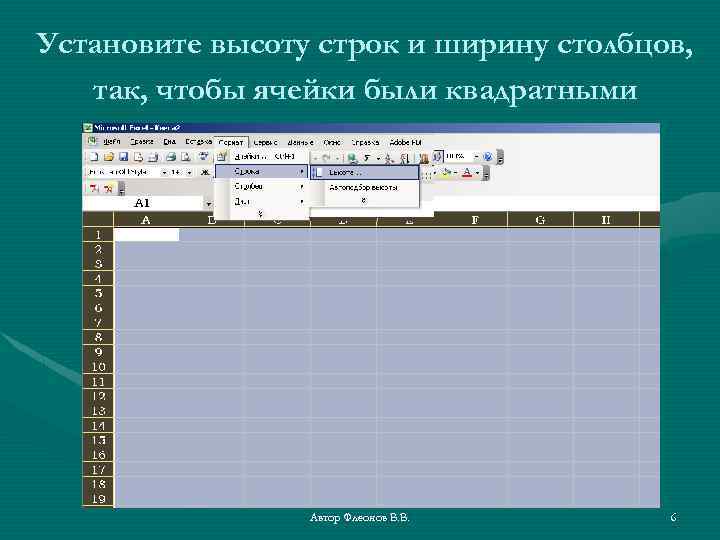Click cell A1 in the sheet
This screenshot has height=540, width=720.
pyautogui.click(x=146, y=235)
